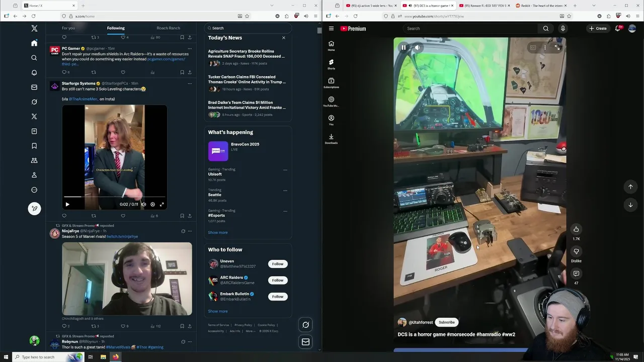Like the NinjaFrye Marvel Rivals post
Viewport: 644px width, 362px height.
(123, 326)
